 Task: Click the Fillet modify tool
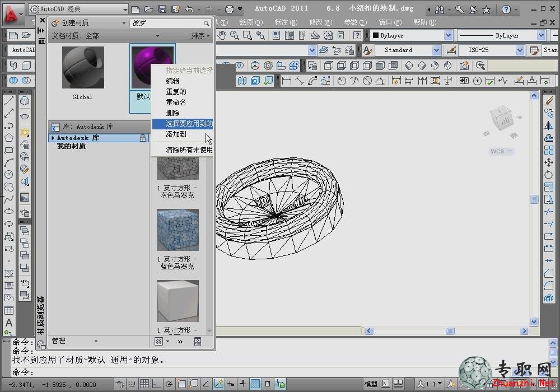coord(549,285)
